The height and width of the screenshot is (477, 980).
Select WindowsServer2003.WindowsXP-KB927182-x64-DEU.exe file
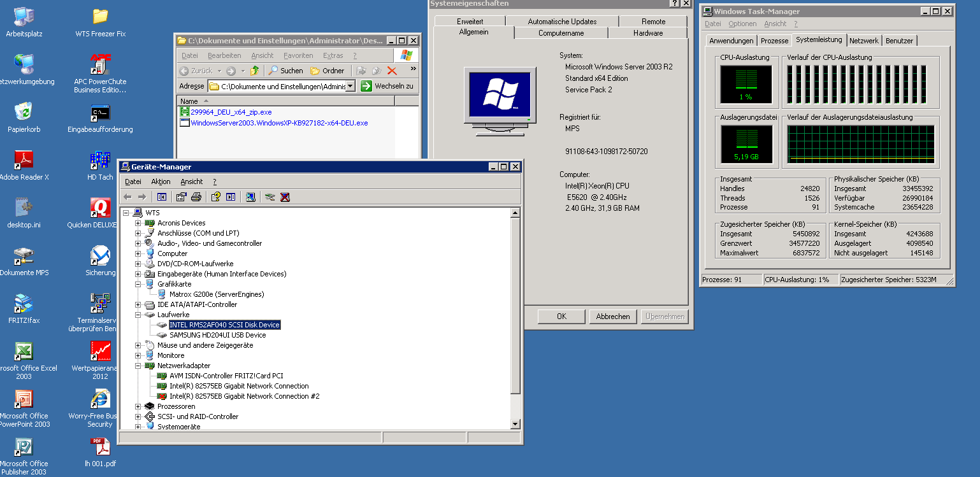click(x=274, y=123)
